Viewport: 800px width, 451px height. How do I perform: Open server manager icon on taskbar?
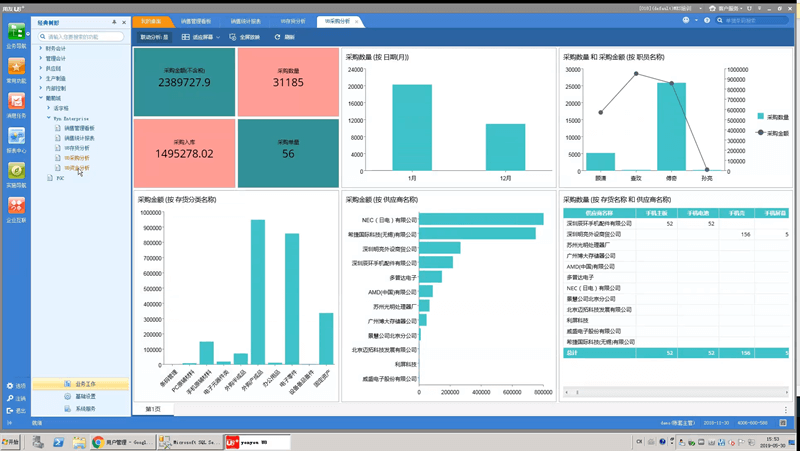[x=38, y=442]
